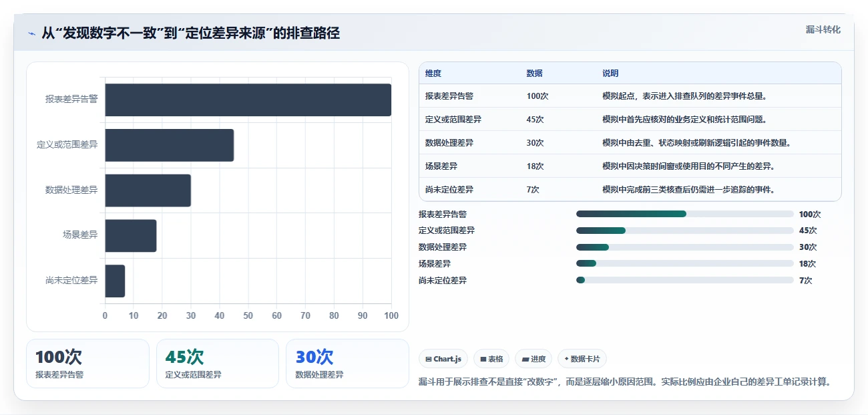This screenshot has height=415, width=868.
Task: Click the 45次 value beside the progress bar
Action: point(808,231)
